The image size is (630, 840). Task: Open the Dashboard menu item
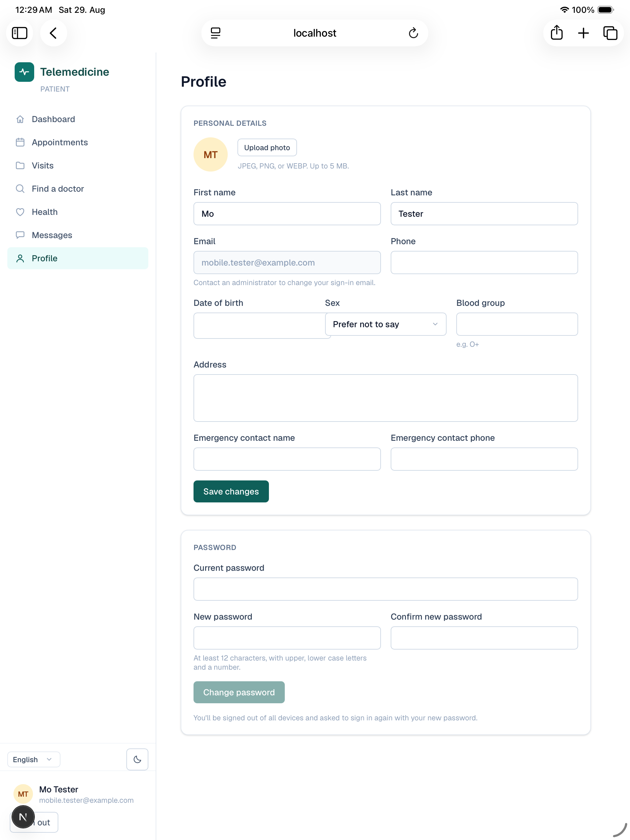click(78, 119)
